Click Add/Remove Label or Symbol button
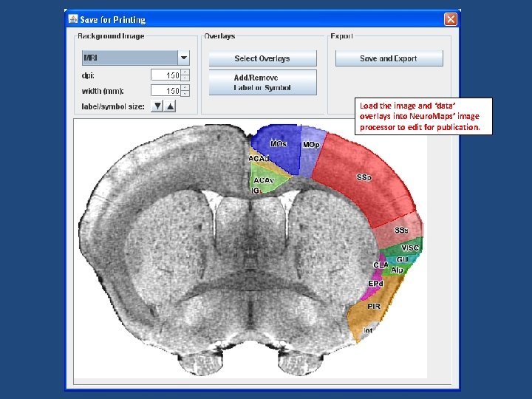This screenshot has width=532, height=399. [x=262, y=83]
